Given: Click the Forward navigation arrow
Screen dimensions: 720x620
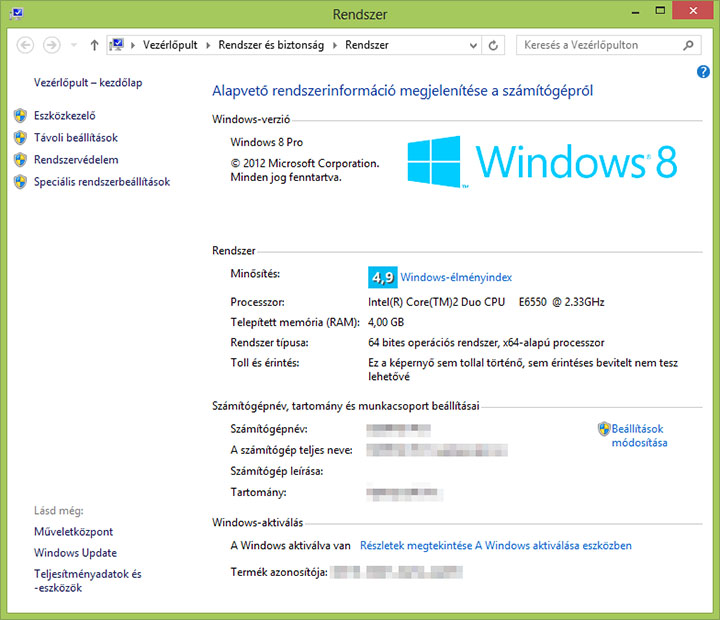Looking at the screenshot, I should 52,45.
